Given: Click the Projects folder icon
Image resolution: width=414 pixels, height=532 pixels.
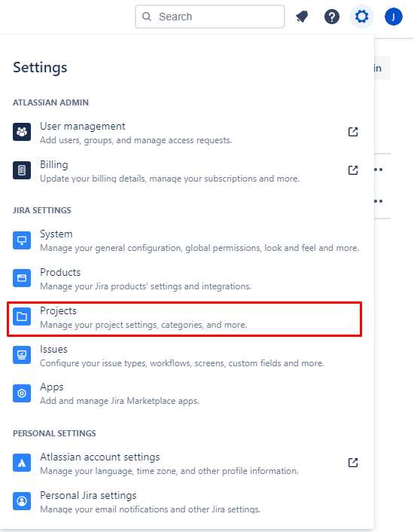Looking at the screenshot, I should tap(22, 316).
